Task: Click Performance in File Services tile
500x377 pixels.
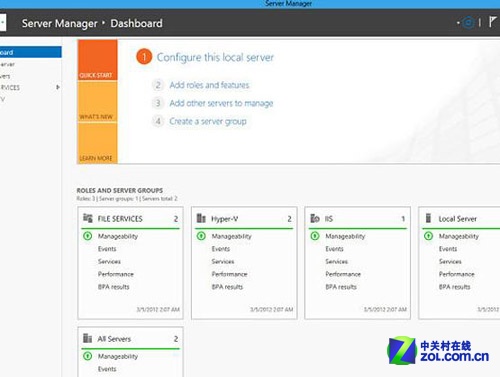Action: point(116,274)
